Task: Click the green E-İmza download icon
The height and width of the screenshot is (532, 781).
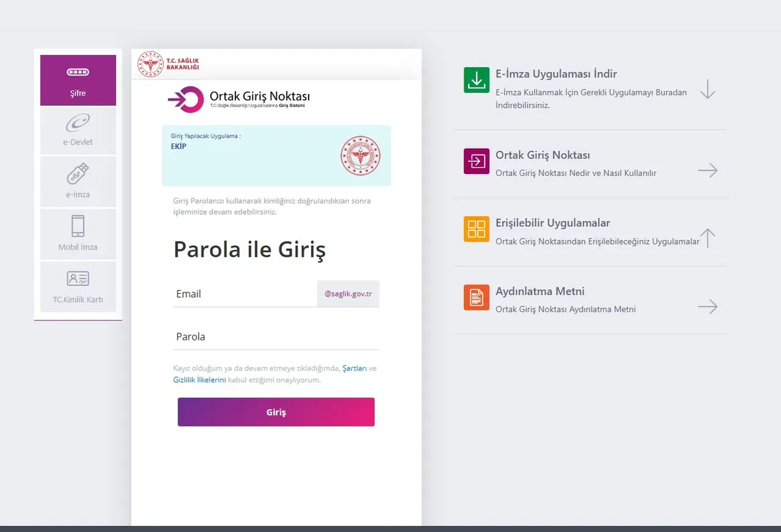Action: pyautogui.click(x=477, y=80)
